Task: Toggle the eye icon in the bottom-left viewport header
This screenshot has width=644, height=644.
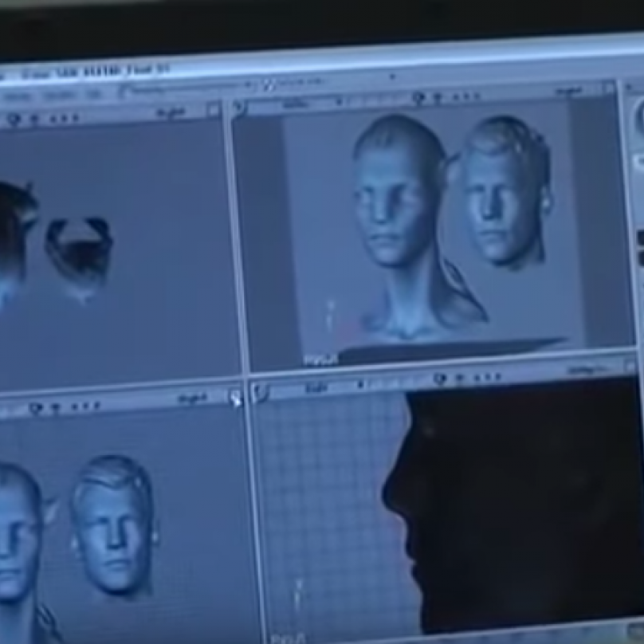Action: click(x=54, y=407)
